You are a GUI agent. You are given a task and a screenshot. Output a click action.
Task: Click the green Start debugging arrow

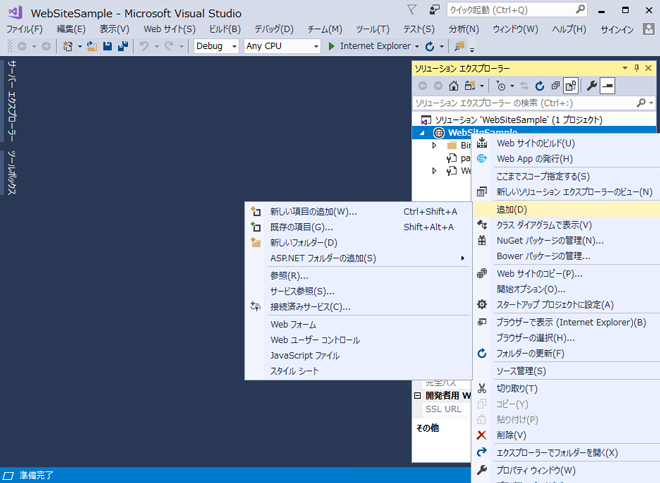(331, 46)
